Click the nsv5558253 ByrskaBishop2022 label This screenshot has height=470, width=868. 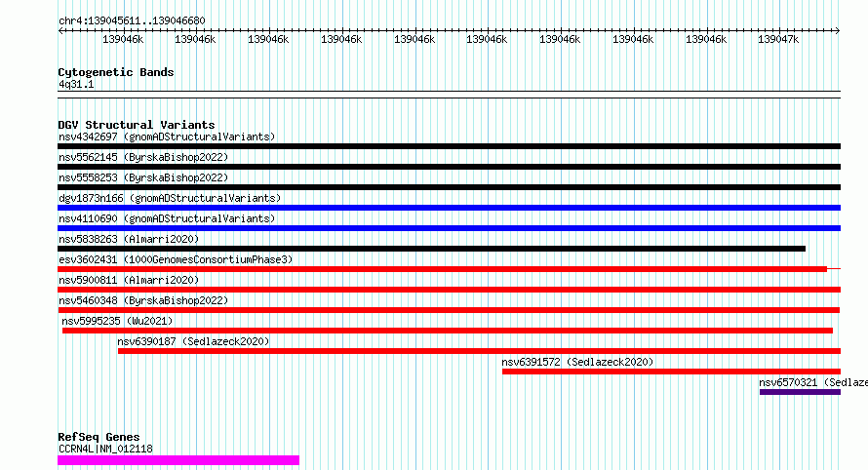(143, 177)
